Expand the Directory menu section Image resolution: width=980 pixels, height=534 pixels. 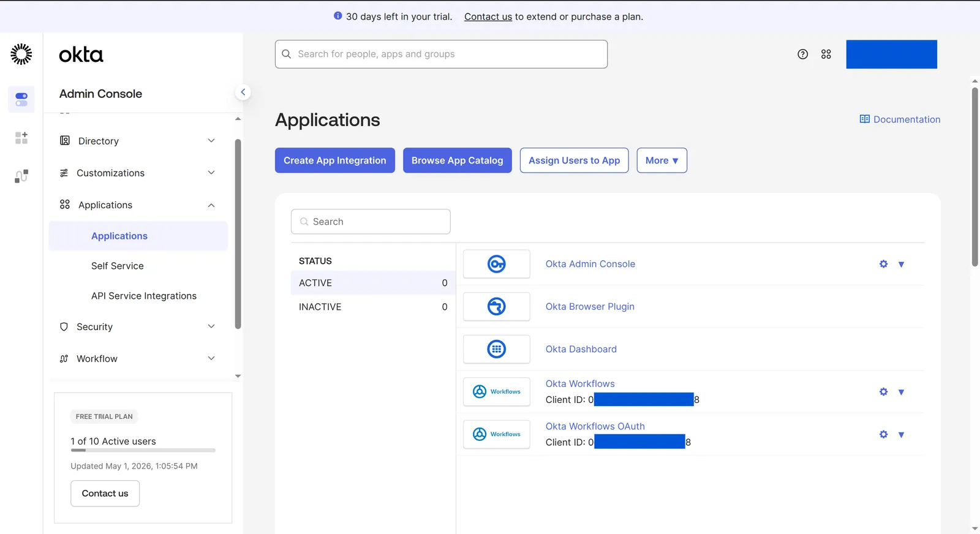[138, 141]
